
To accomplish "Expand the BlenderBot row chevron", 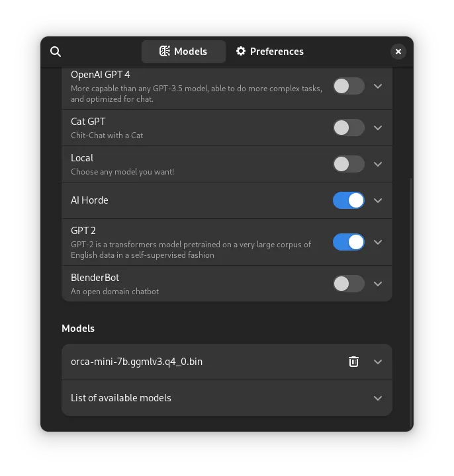I will [x=378, y=284].
